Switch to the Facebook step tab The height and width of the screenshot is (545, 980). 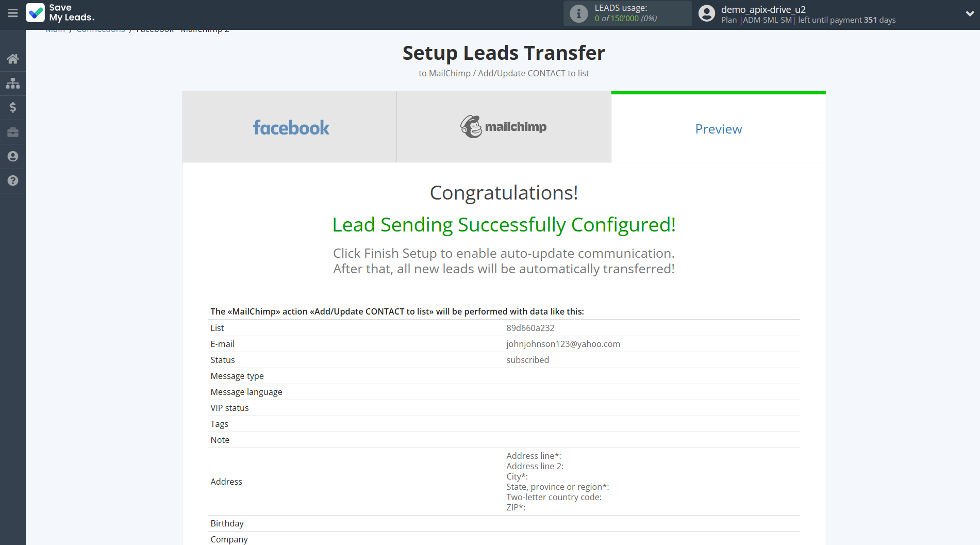pos(290,127)
